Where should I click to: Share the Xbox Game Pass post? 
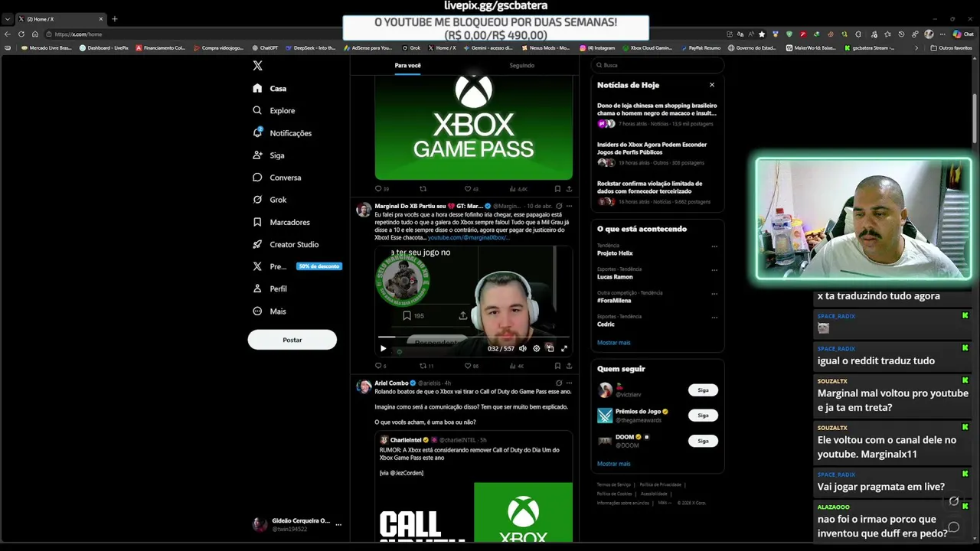pos(568,188)
